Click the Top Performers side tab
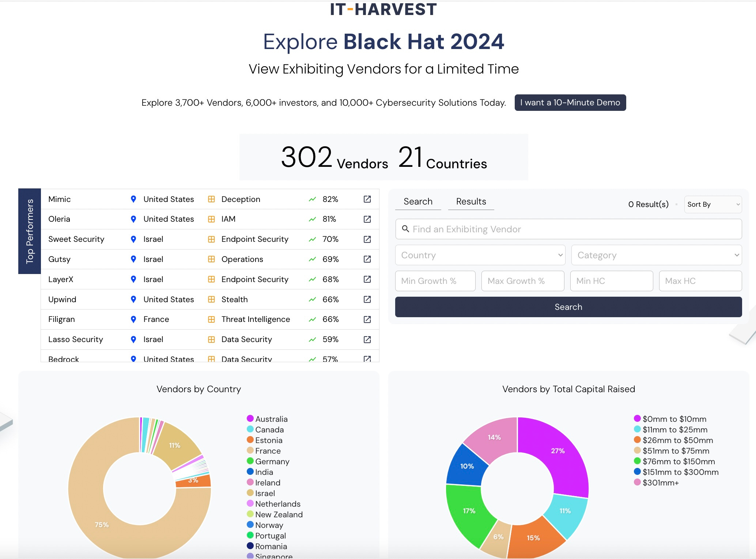Image resolution: width=756 pixels, height=559 pixels. [30, 231]
